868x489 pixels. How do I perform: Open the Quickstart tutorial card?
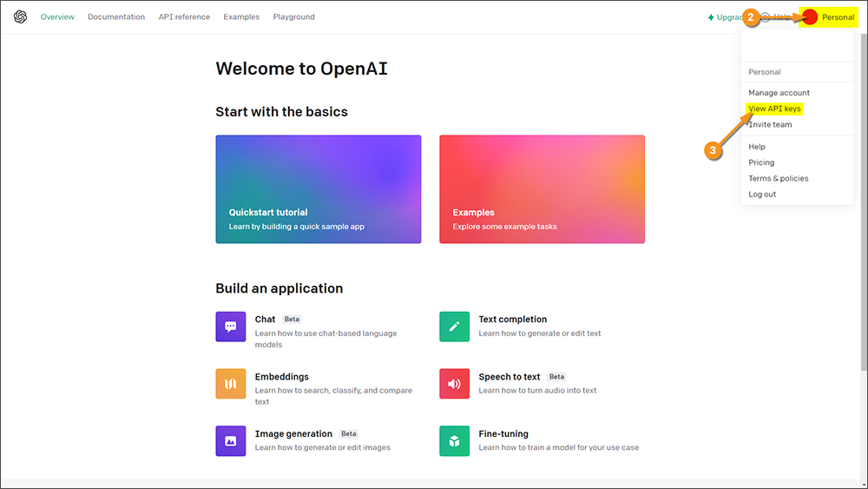[x=319, y=188]
